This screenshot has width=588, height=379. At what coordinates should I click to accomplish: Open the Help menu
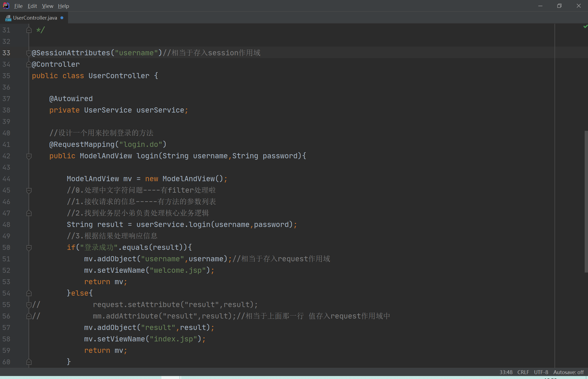(63, 6)
